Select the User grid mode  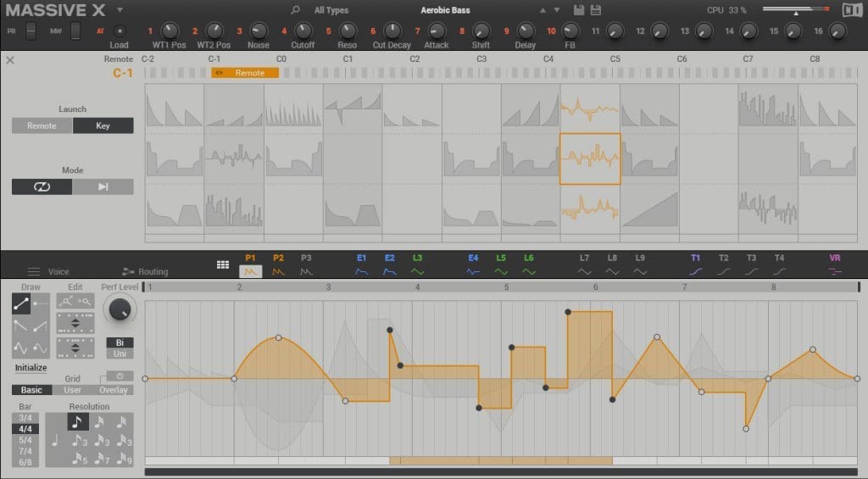(x=73, y=390)
